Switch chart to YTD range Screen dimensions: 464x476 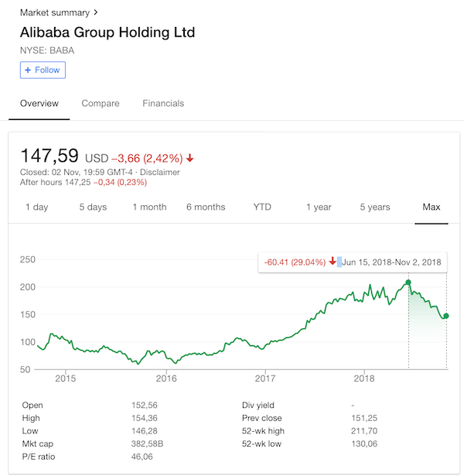(x=262, y=207)
